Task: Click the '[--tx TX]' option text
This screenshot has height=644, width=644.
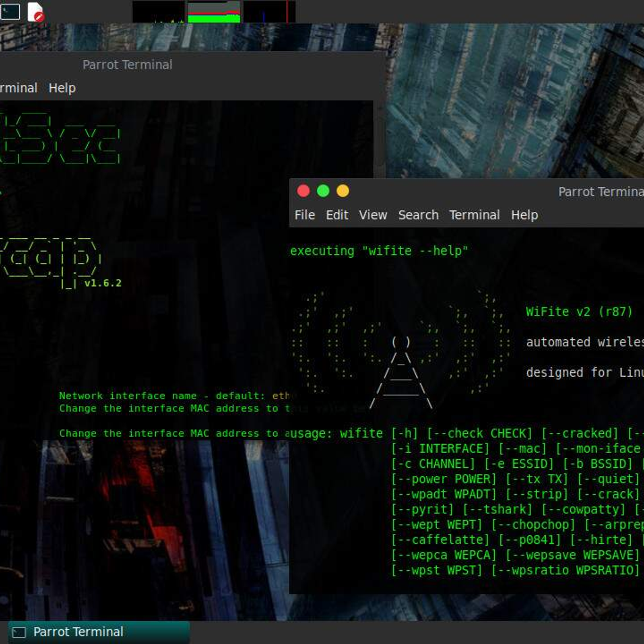Action: tap(537, 479)
